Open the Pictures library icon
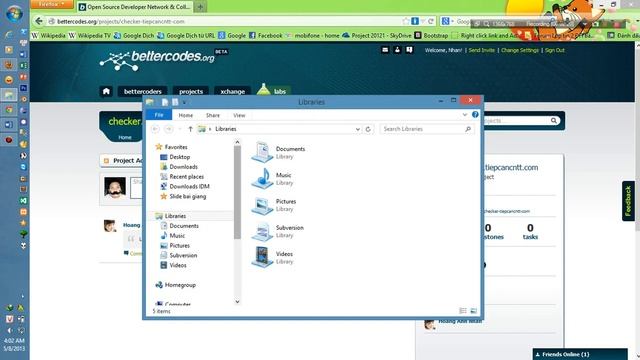The image size is (640, 360). [262, 205]
